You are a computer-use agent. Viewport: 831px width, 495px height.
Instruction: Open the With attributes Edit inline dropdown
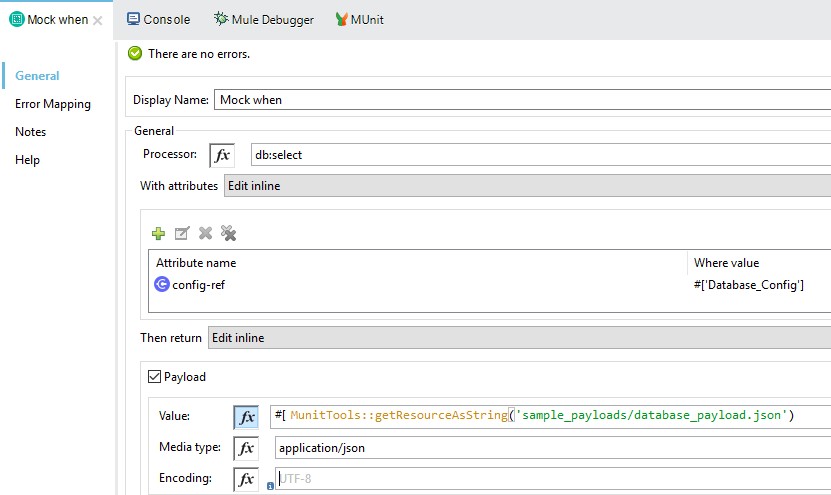click(526, 186)
